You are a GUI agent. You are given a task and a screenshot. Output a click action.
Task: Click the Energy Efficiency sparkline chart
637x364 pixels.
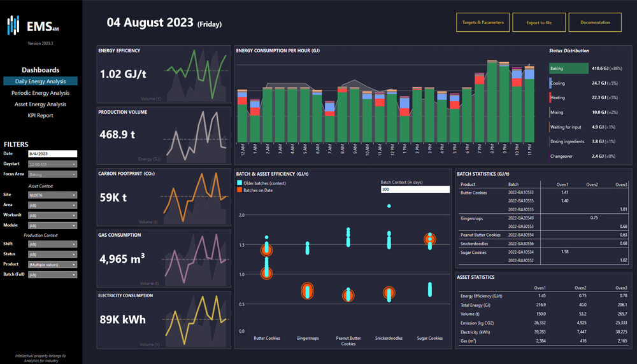pyautogui.click(x=196, y=75)
